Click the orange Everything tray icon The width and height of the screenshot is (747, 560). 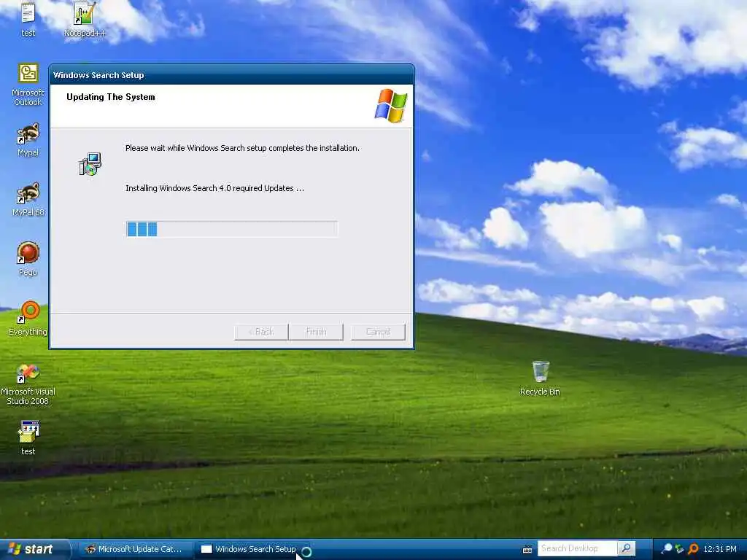pos(694,549)
